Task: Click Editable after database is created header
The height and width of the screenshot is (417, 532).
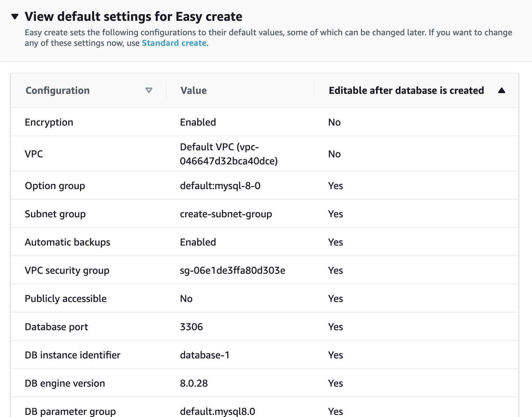Action: [406, 90]
